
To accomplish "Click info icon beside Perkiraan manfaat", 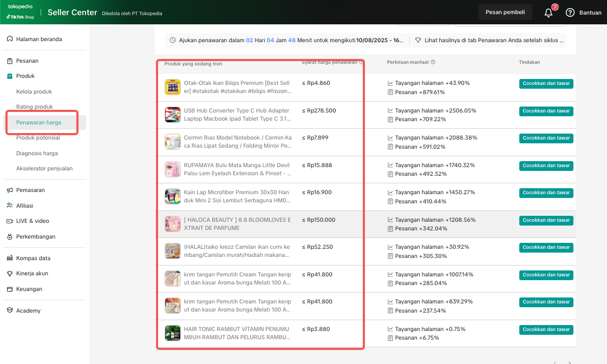I will pos(433,62).
